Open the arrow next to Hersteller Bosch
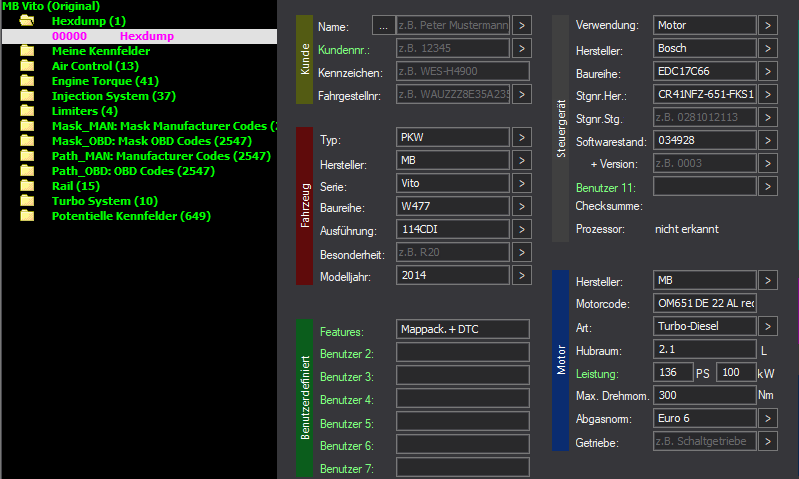Screen dimensions: 799x479 [768, 48]
